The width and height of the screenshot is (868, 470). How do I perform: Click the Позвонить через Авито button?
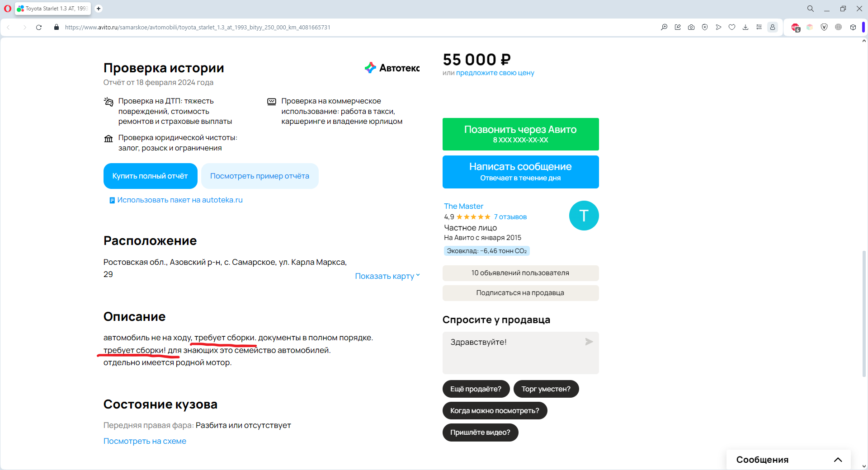pos(520,134)
